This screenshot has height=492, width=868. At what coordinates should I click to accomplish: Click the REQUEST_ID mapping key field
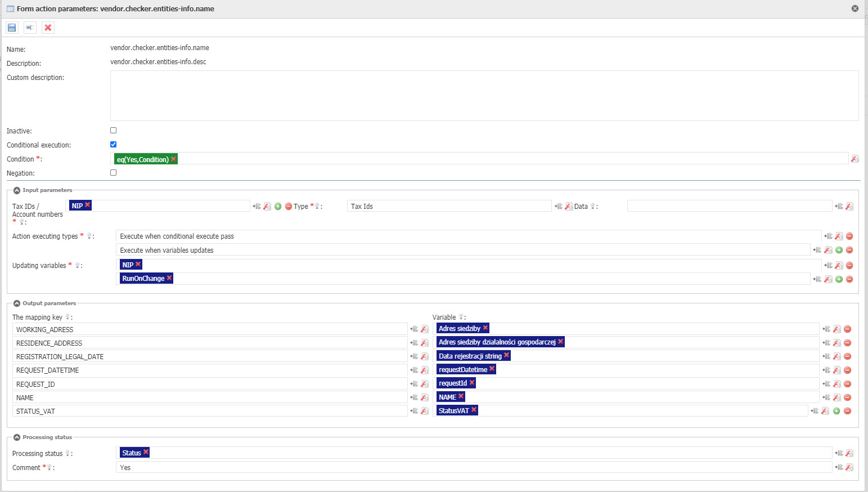pos(209,384)
